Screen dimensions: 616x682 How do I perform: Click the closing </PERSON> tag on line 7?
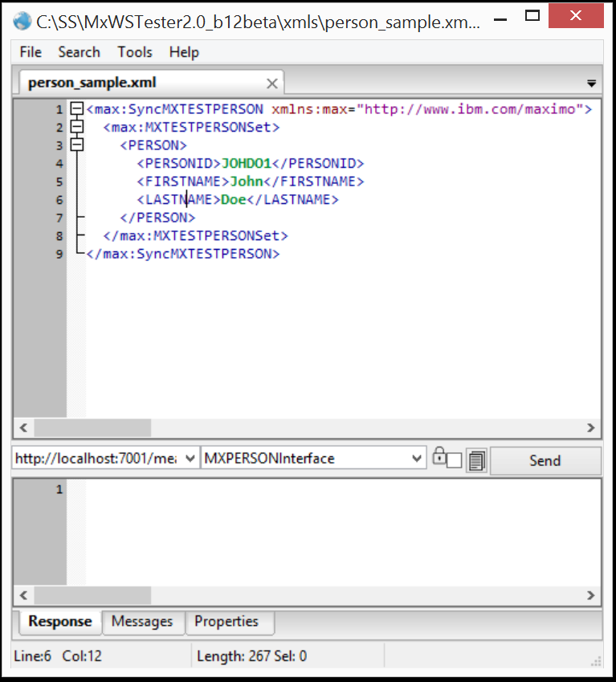point(157,218)
